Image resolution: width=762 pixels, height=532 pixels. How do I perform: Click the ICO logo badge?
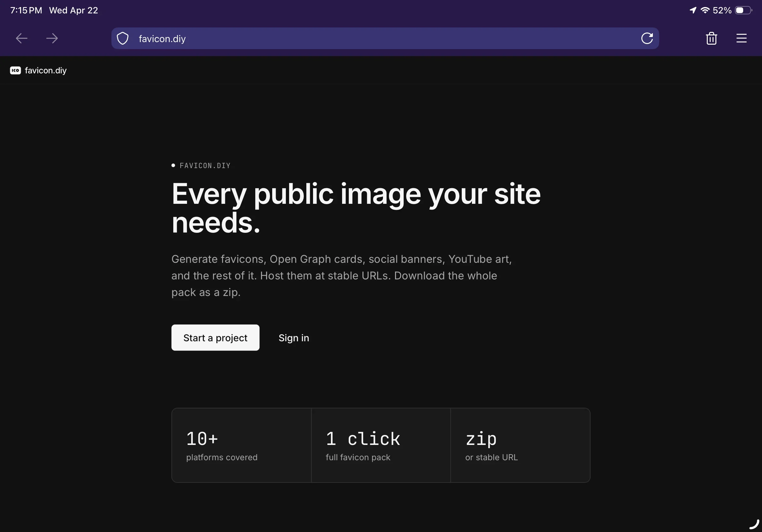[x=15, y=70]
